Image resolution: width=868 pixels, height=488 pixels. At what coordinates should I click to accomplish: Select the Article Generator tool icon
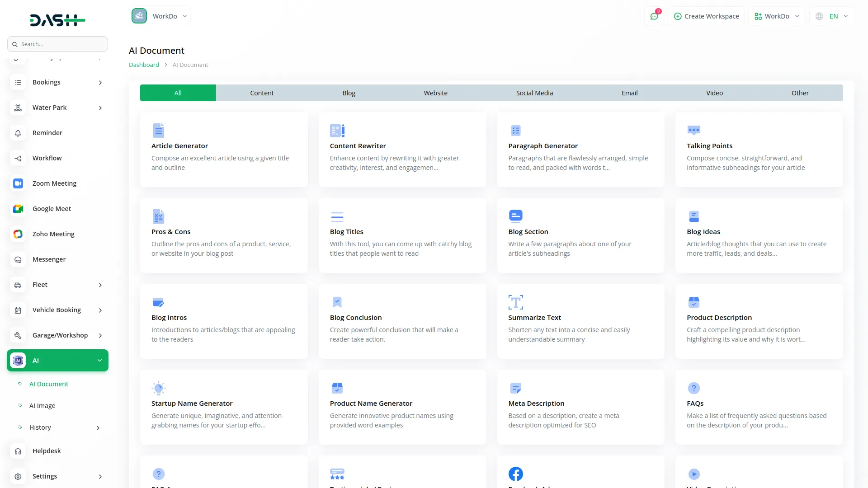(158, 130)
